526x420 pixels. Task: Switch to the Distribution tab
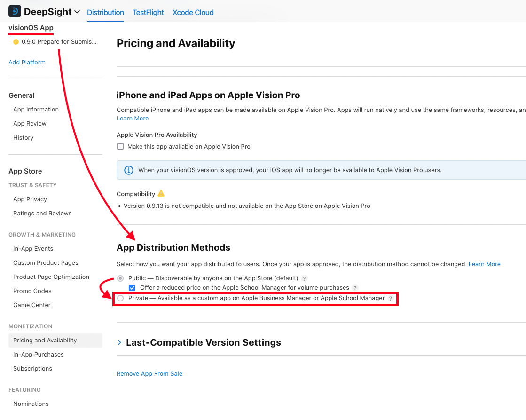coord(105,12)
